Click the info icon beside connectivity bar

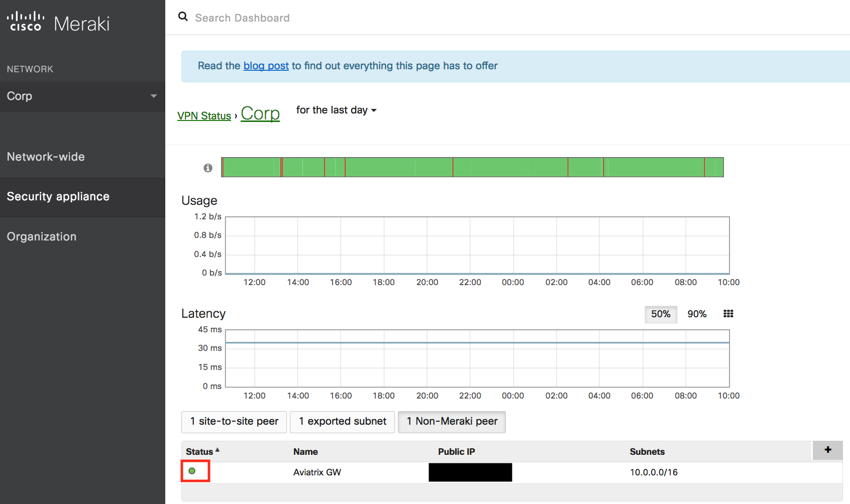(208, 168)
